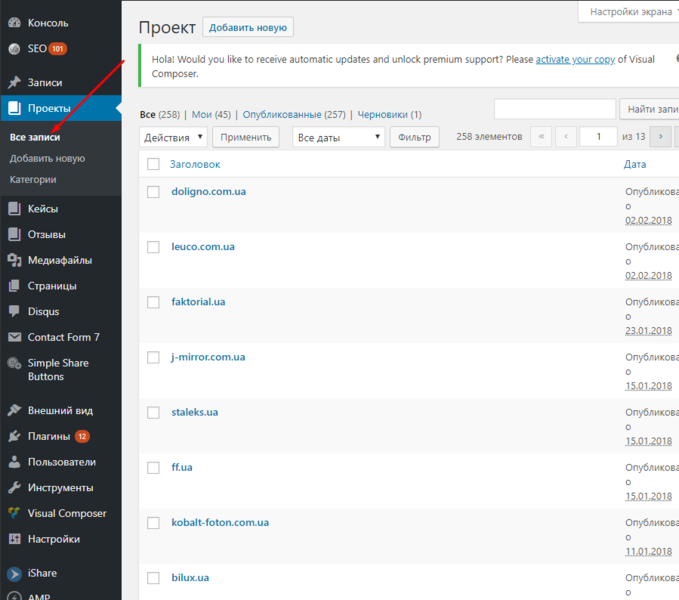Select the staleks.ua row checkbox

pos(153,413)
